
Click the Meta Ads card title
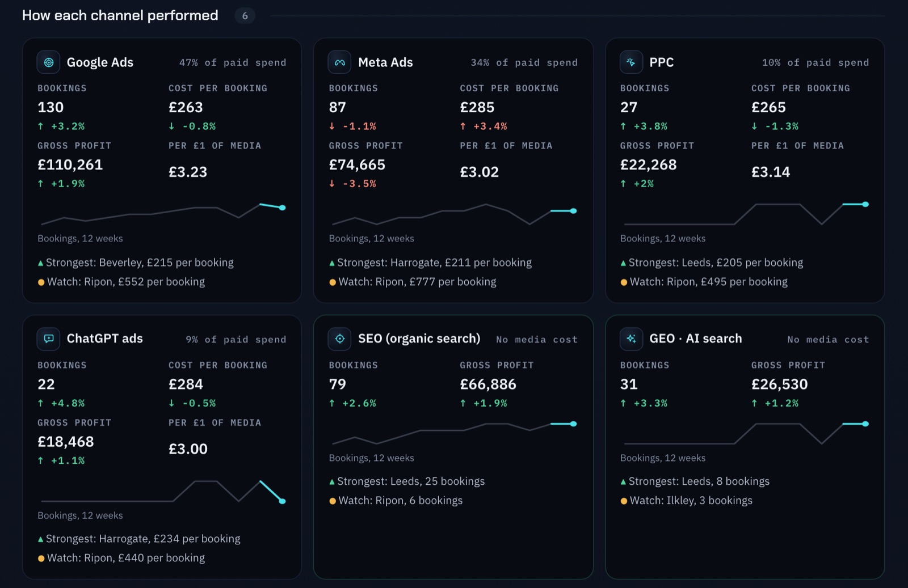[x=385, y=62]
